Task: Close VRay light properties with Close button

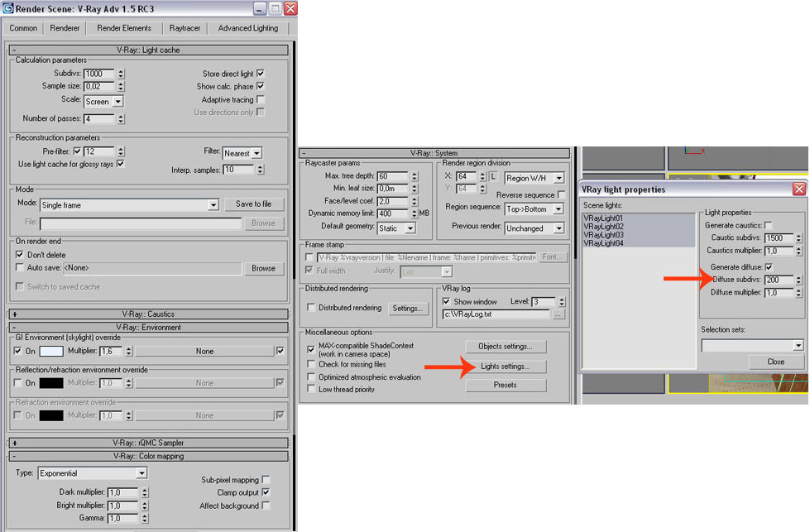Action: 776,362
